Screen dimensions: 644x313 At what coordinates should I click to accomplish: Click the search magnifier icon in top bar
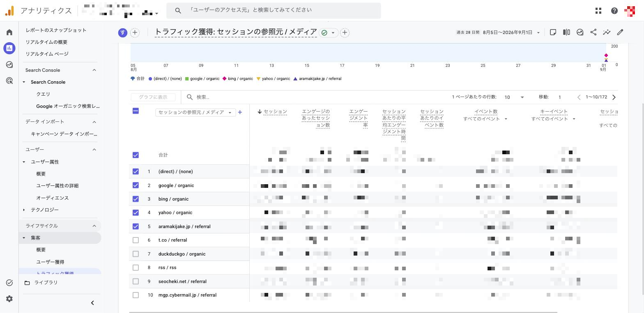(178, 11)
